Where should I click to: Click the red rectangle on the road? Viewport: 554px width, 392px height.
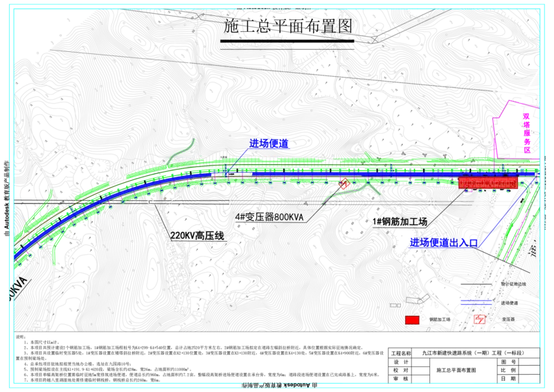pyautogui.click(x=488, y=182)
